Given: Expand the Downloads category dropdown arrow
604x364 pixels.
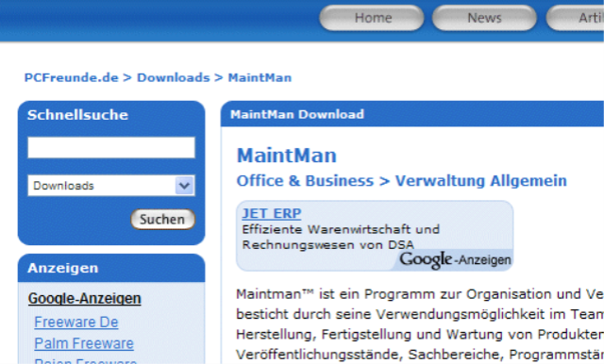Looking at the screenshot, I should [x=184, y=186].
